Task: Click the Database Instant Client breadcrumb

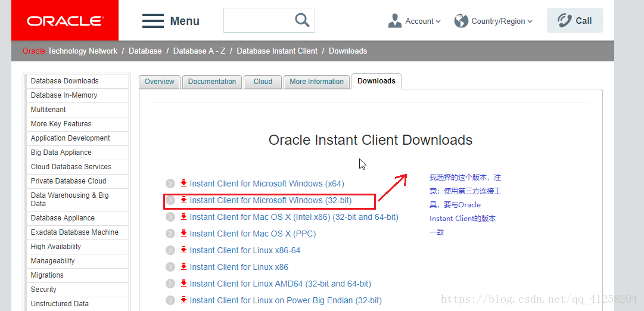Action: 277,51
